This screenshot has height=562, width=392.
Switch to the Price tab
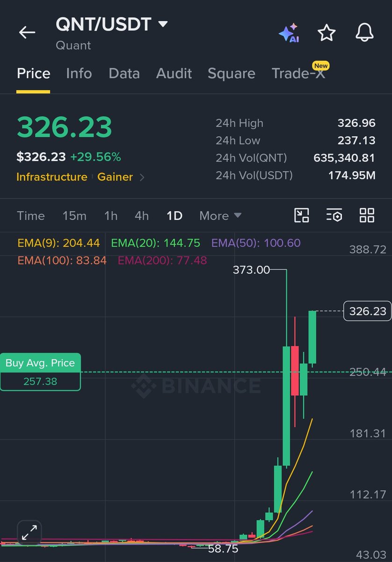pos(33,74)
